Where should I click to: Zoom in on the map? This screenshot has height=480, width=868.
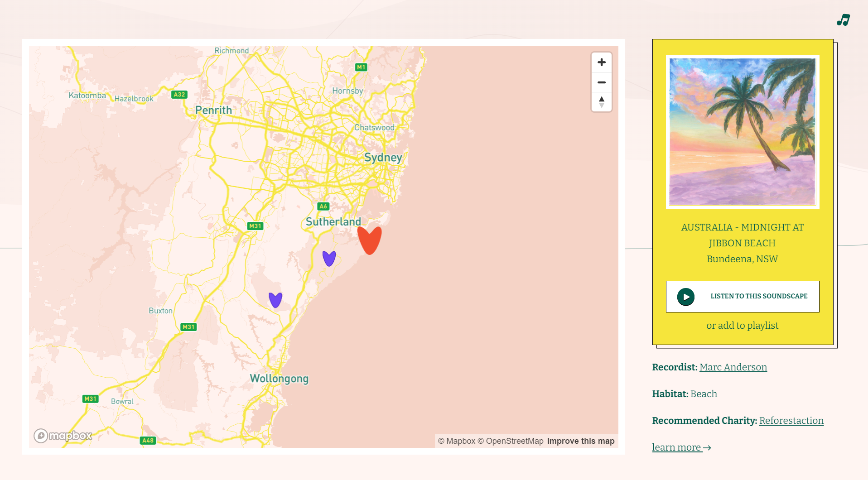[602, 62]
